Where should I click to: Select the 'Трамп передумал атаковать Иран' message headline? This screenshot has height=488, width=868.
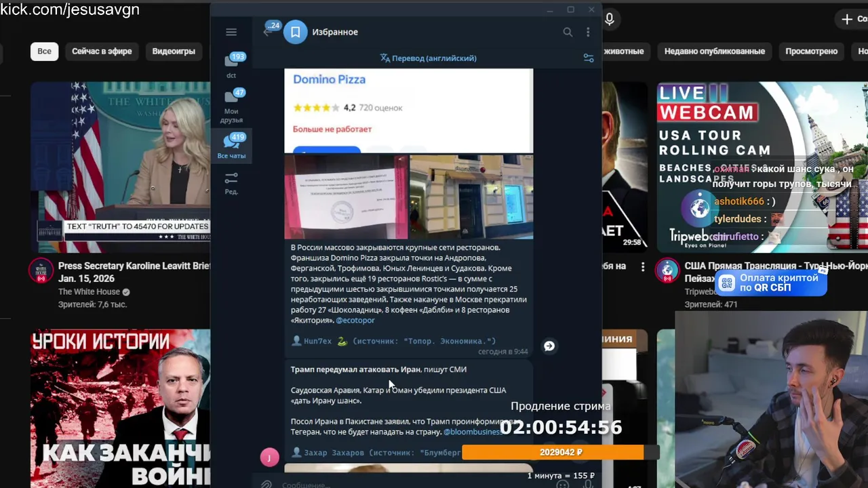(355, 369)
